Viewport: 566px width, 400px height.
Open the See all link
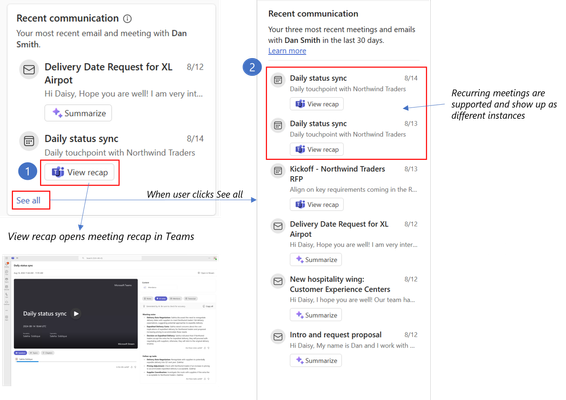click(29, 200)
